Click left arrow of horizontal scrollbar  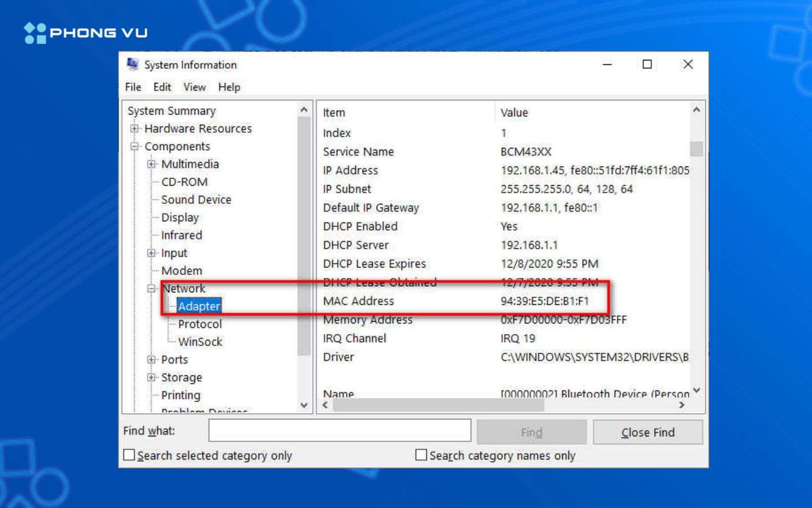point(325,405)
